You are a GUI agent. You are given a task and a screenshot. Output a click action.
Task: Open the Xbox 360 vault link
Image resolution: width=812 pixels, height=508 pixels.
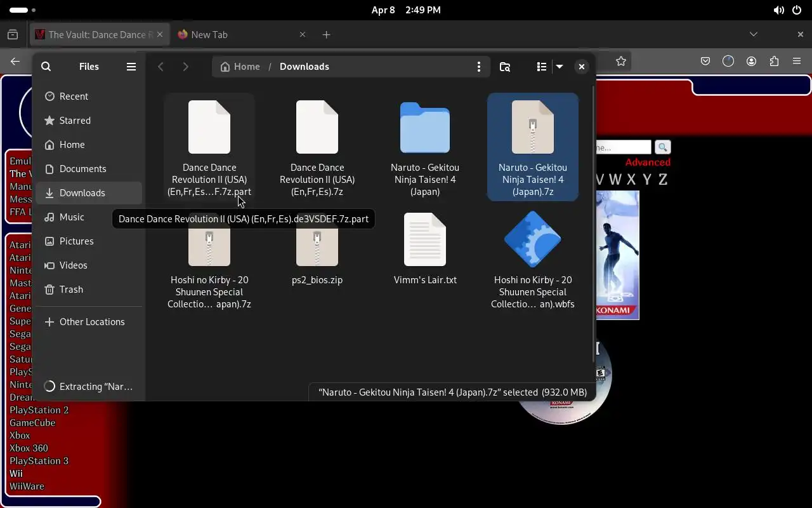[29, 448]
